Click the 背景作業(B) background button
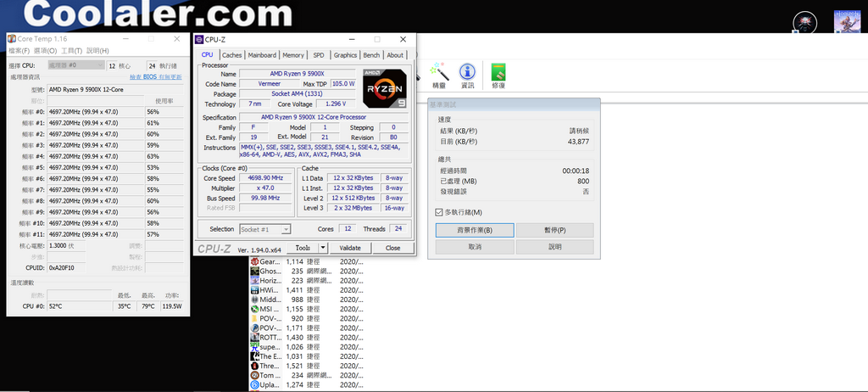Image resolution: width=868 pixels, height=392 pixels. 475,230
